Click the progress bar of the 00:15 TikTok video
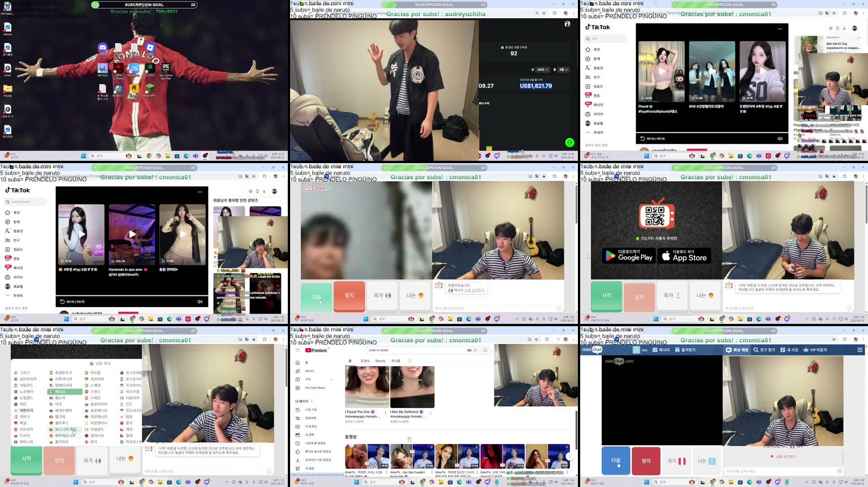This screenshot has height=487, width=868. (131, 295)
